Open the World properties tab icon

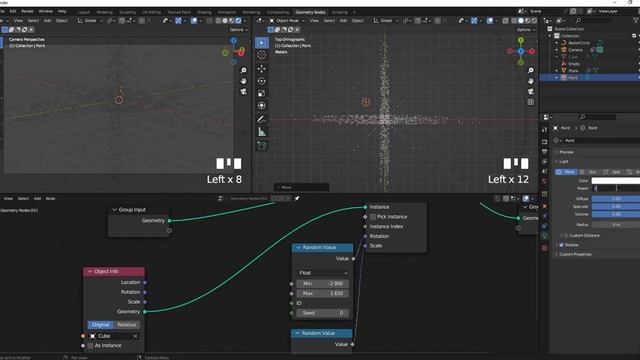(x=544, y=181)
